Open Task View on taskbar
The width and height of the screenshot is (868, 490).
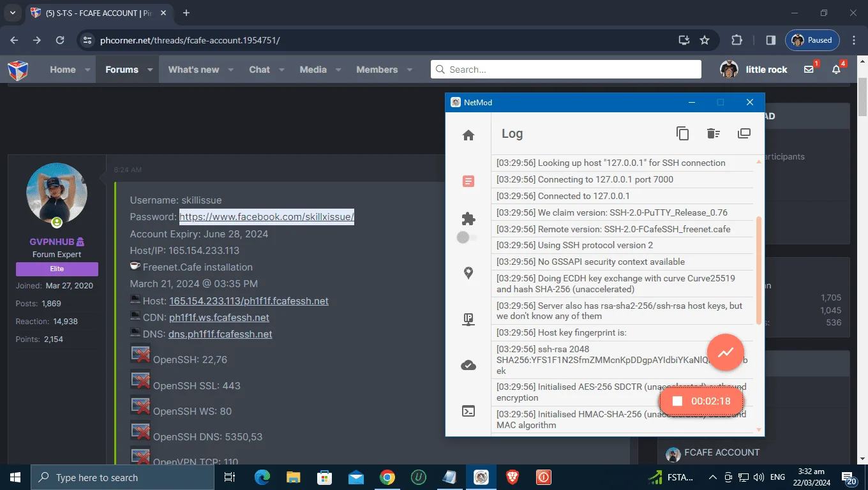click(x=230, y=477)
